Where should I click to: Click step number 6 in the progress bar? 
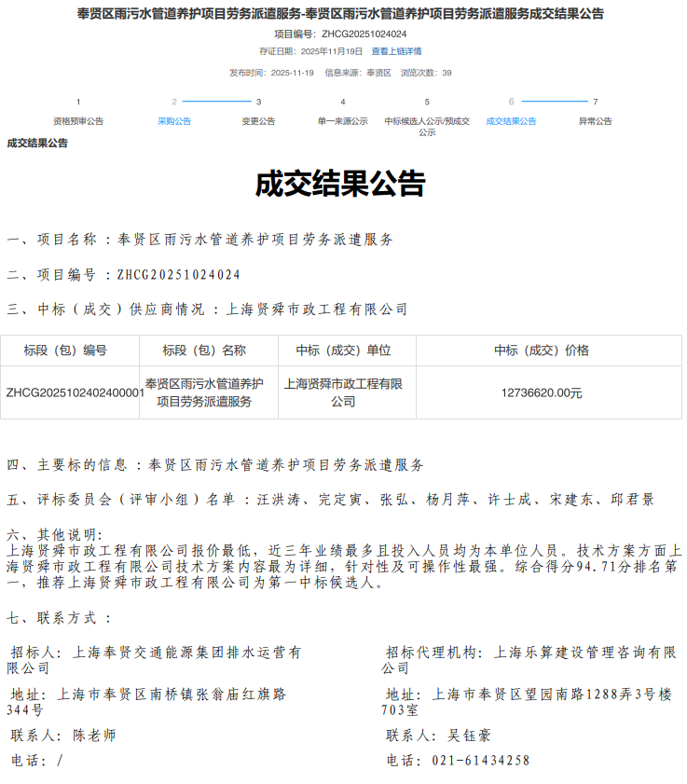click(x=512, y=102)
